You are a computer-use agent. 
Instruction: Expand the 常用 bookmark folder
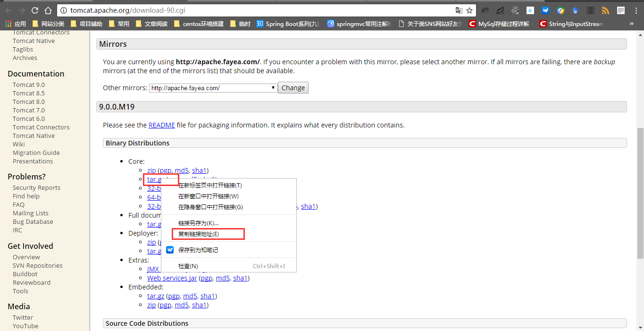[118, 24]
